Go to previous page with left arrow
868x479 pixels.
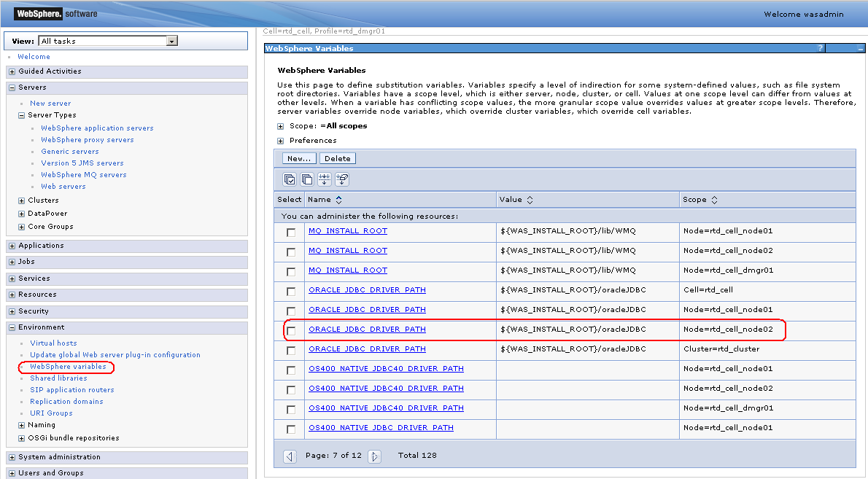point(290,456)
